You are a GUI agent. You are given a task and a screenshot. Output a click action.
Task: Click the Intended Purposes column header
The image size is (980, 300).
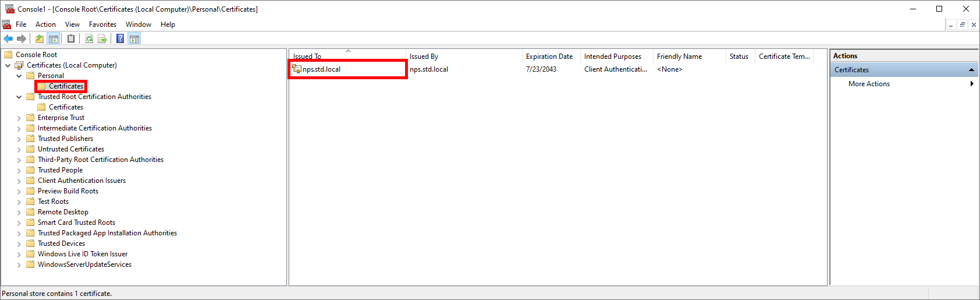pos(612,57)
